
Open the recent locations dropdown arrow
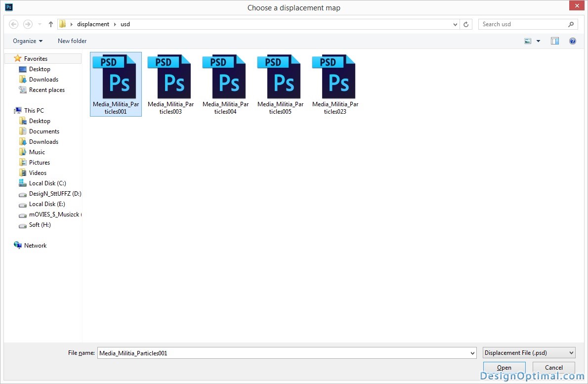pyautogui.click(x=40, y=24)
